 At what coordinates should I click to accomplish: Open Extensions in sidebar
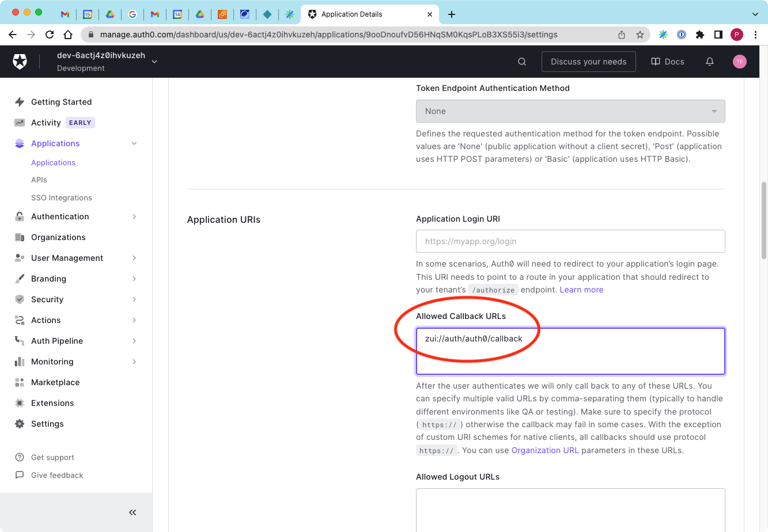tap(52, 403)
